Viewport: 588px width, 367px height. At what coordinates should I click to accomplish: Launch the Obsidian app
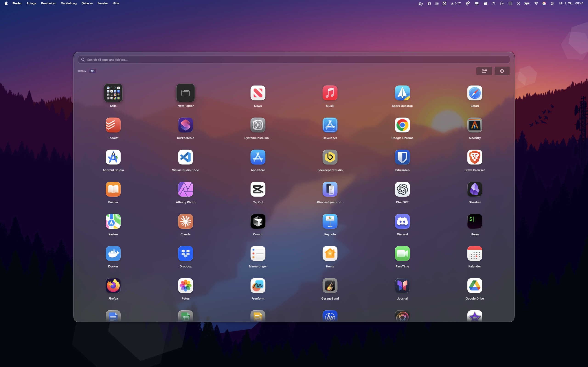pyautogui.click(x=474, y=189)
